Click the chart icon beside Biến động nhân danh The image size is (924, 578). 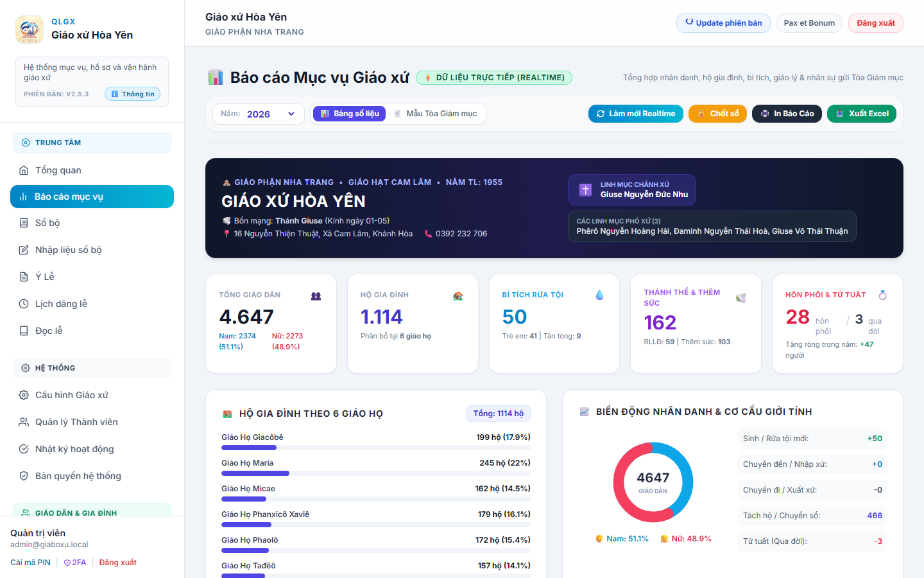point(585,412)
